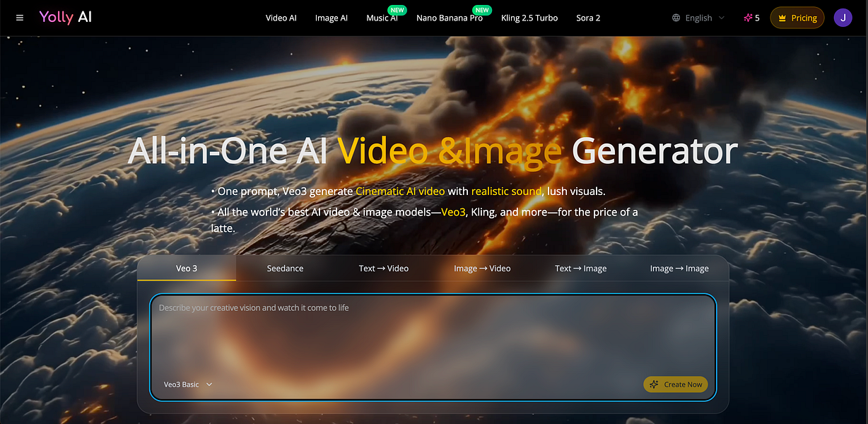This screenshot has height=424, width=868.
Task: Select the Veo 3 tab
Action: (x=187, y=268)
